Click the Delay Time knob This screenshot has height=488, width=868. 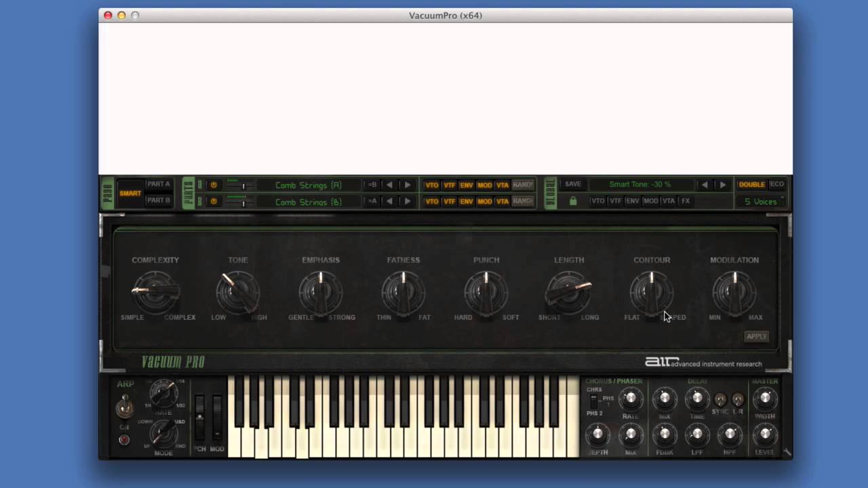(697, 399)
